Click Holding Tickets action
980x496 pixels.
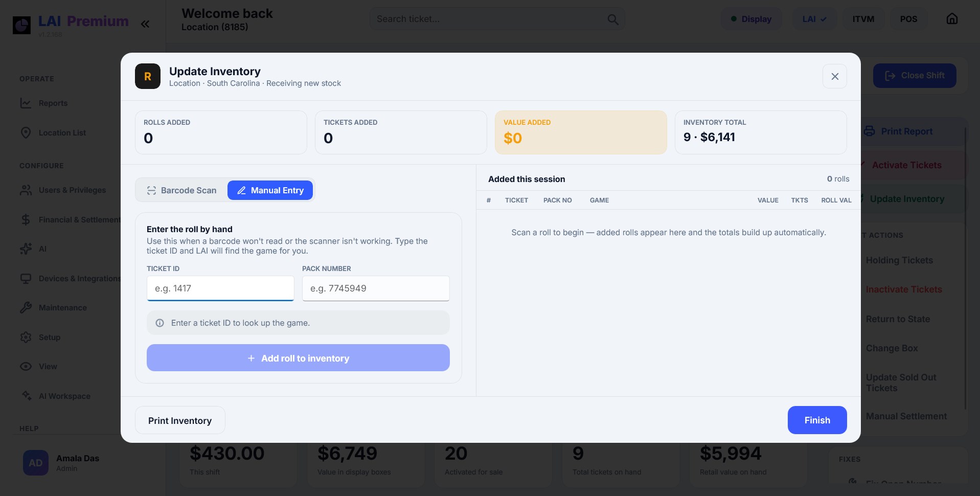pyautogui.click(x=899, y=260)
